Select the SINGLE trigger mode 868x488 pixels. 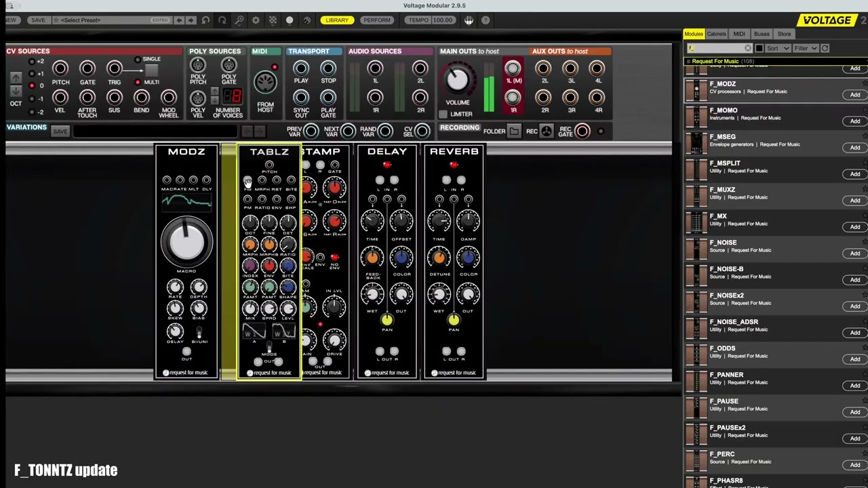click(x=138, y=60)
